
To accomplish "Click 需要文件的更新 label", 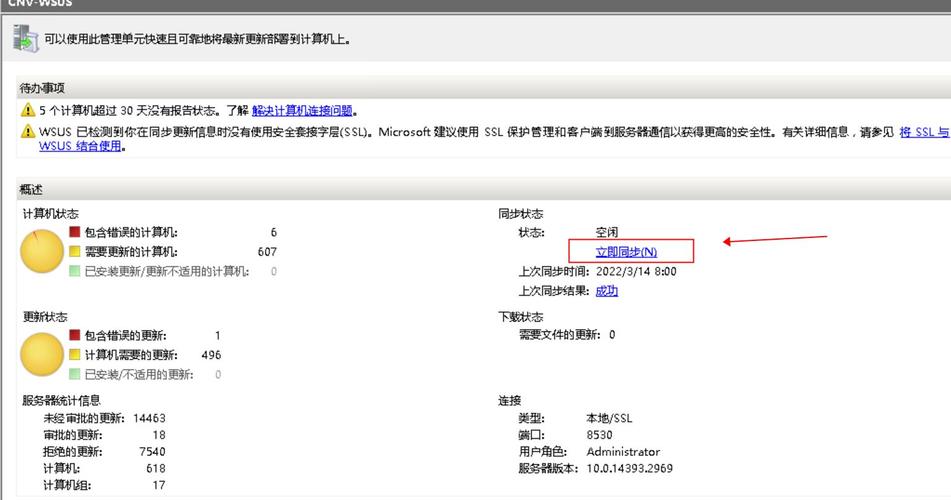I will coord(559,334).
